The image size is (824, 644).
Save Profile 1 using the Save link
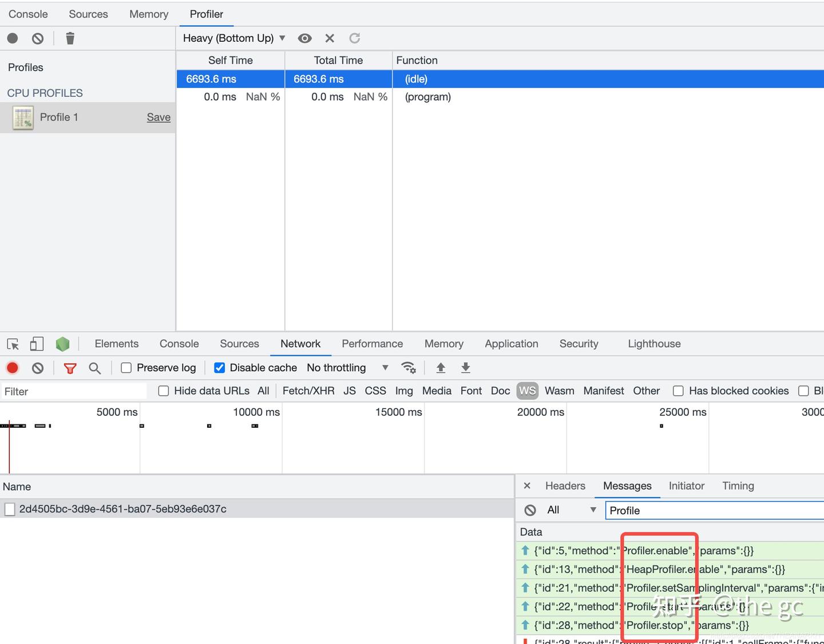point(158,117)
